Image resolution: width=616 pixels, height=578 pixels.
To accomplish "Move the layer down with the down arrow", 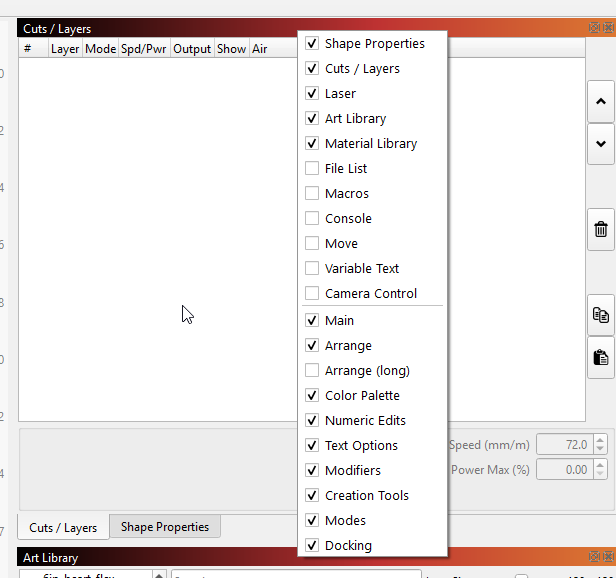I will [x=600, y=143].
